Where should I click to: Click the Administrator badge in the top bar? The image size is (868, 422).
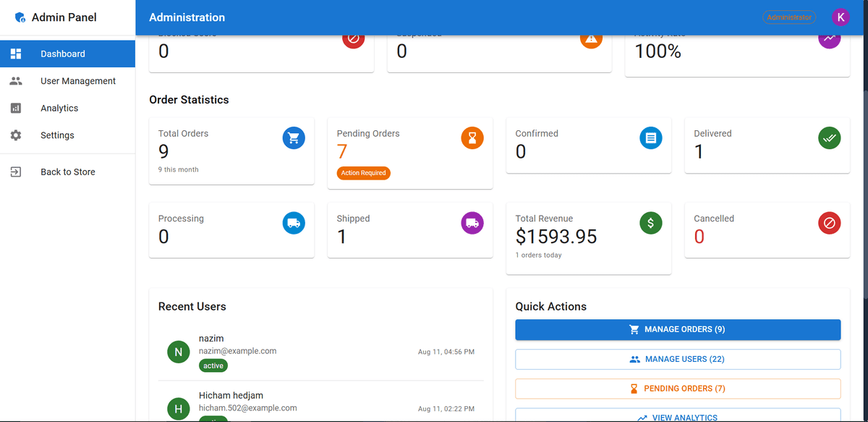(x=788, y=17)
